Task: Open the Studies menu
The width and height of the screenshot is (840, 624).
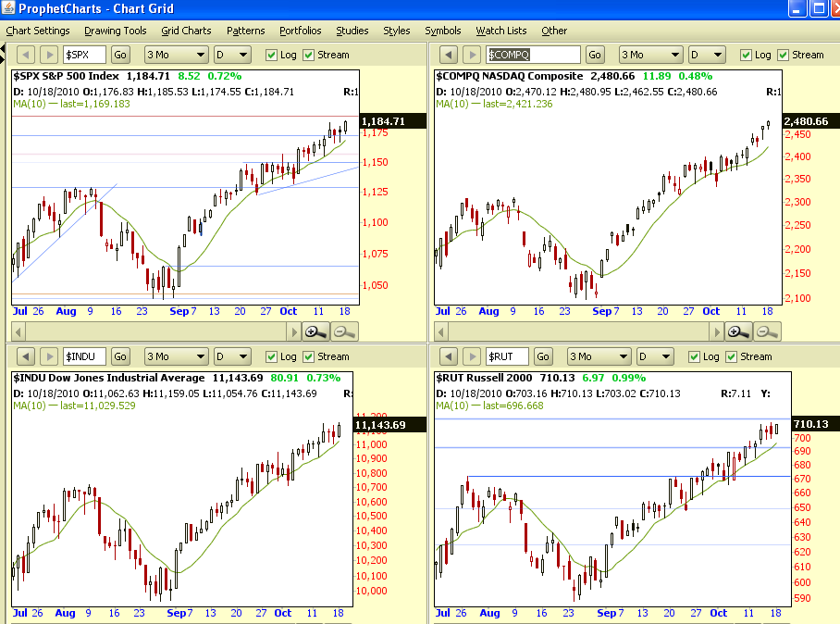Action: click(x=352, y=31)
